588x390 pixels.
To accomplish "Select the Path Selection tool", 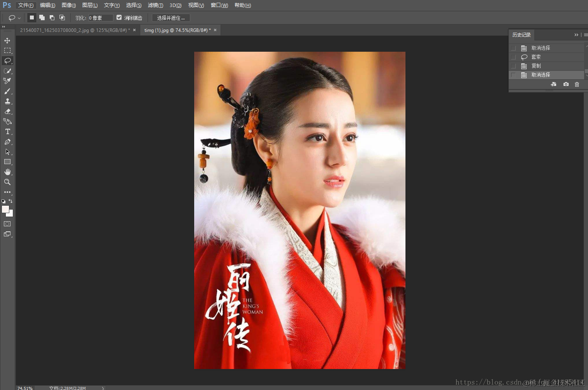I will coord(7,152).
